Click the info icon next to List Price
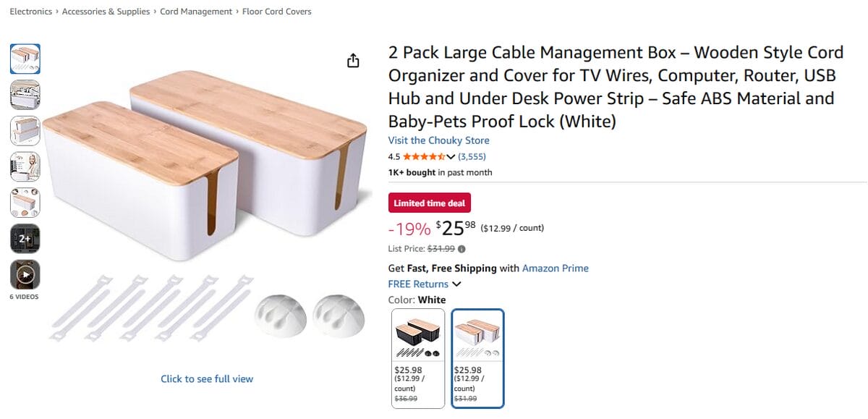The width and height of the screenshot is (868, 419). pos(462,248)
